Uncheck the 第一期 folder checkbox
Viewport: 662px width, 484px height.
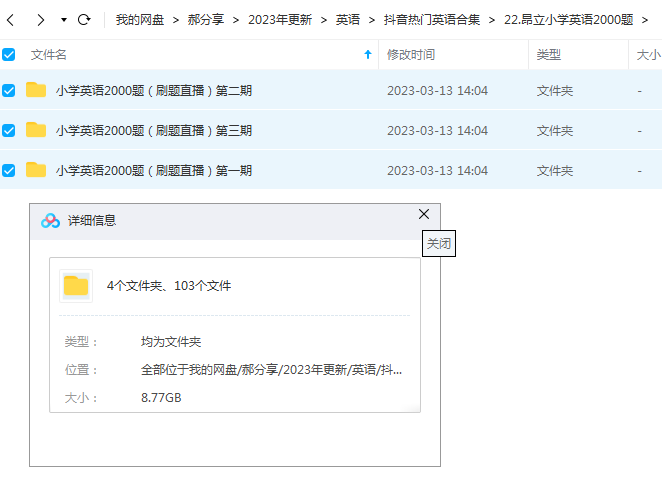click(9, 170)
